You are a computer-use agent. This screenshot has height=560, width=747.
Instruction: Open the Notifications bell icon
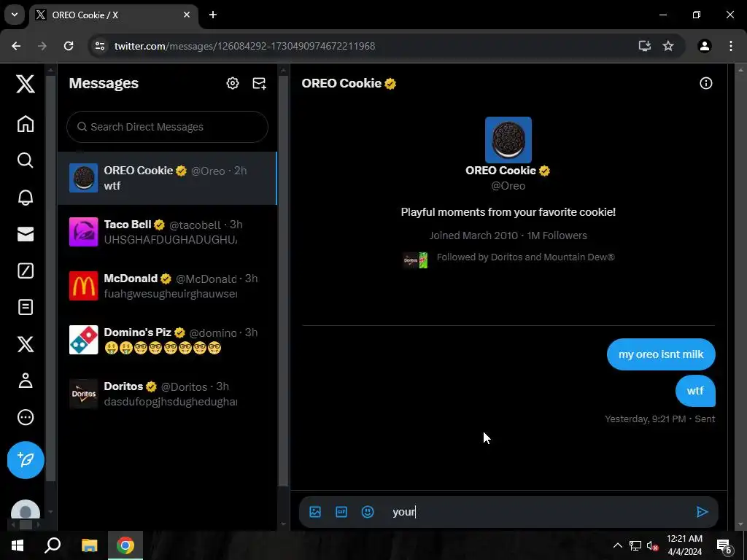click(26, 197)
